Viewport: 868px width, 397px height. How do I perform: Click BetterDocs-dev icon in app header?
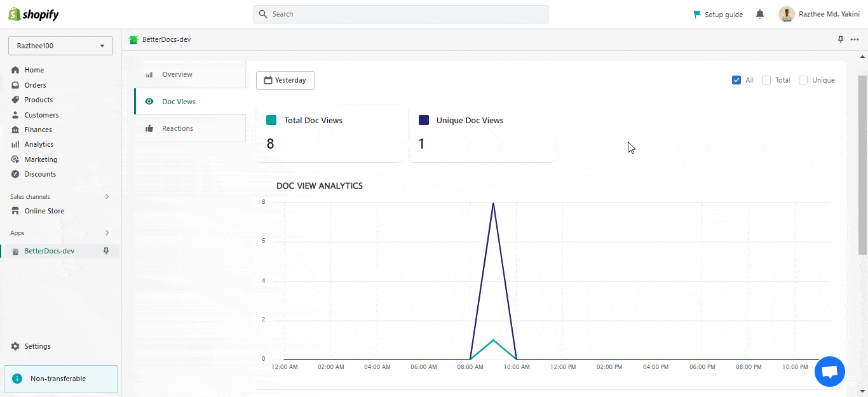point(133,39)
